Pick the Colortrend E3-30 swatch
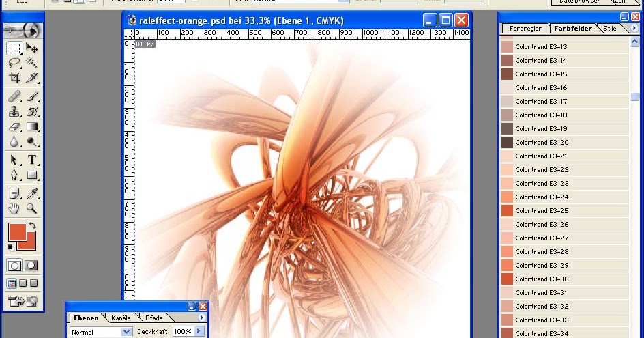 [508, 279]
